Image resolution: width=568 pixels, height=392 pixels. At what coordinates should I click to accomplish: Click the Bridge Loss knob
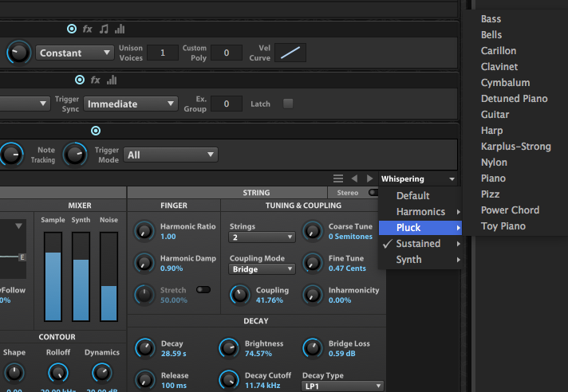312,348
